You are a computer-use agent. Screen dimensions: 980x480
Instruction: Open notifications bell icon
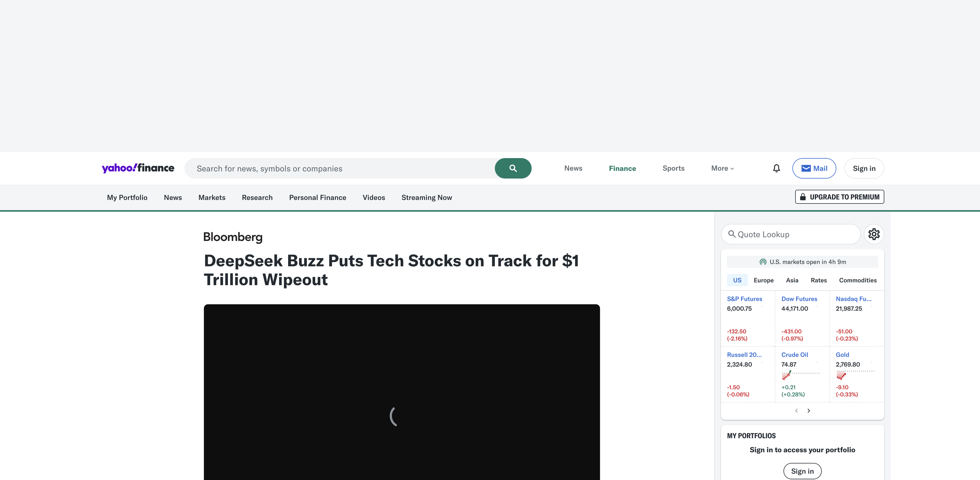[776, 168]
